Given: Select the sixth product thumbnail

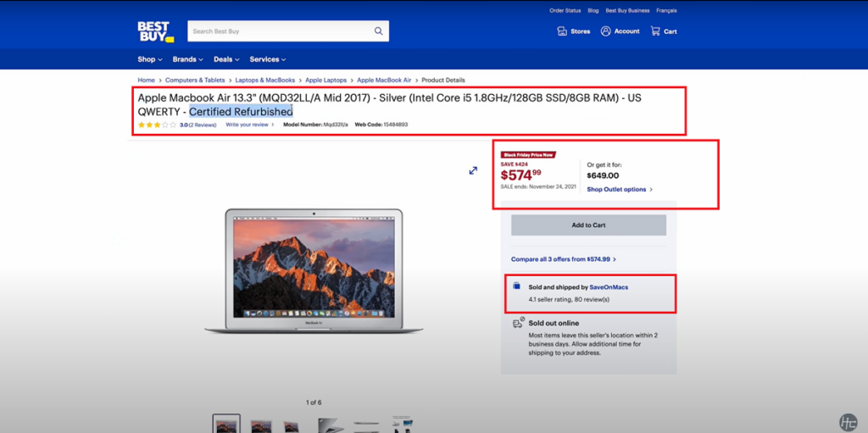Looking at the screenshot, I should point(403,425).
